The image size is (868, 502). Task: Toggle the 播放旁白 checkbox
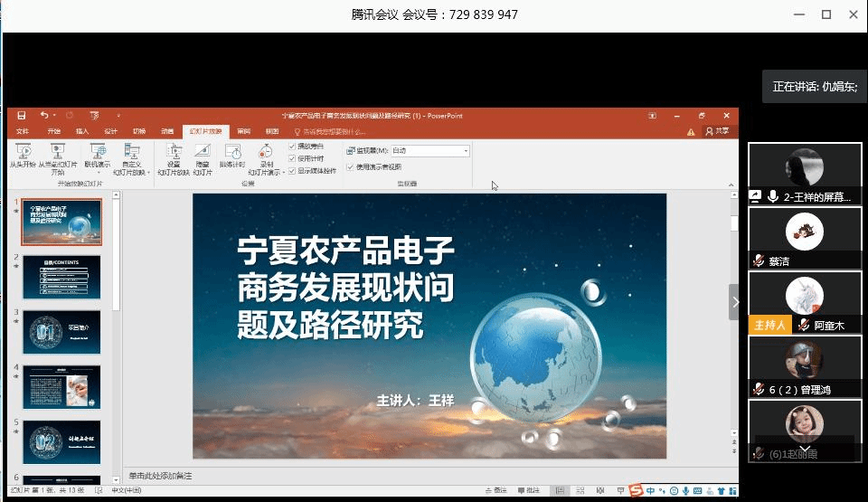coord(292,147)
